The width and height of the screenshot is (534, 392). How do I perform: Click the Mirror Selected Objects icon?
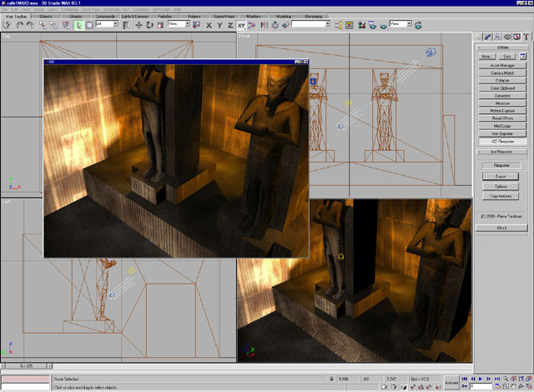pyautogui.click(x=264, y=25)
